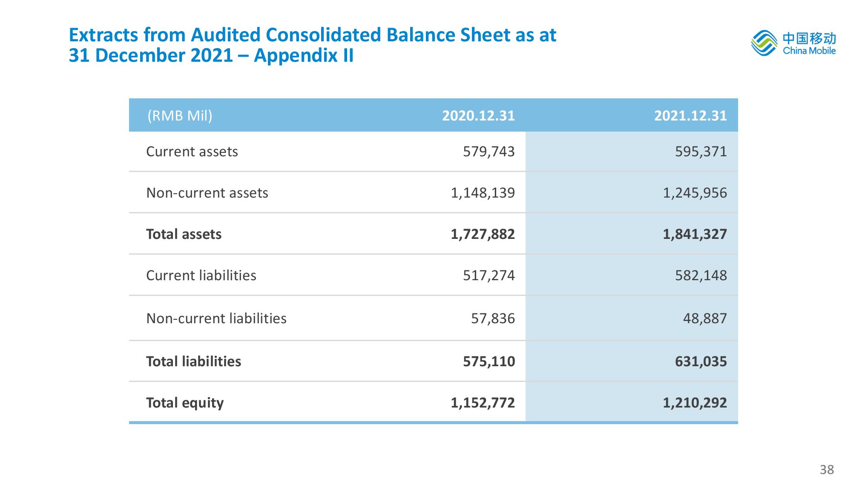Click the '(RMB Mil)' header cell
Image resolution: width=868 pixels, height=488 pixels.
(179, 115)
